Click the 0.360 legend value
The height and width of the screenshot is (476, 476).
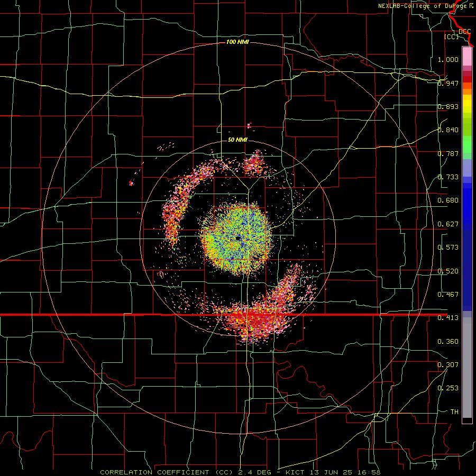coord(448,342)
